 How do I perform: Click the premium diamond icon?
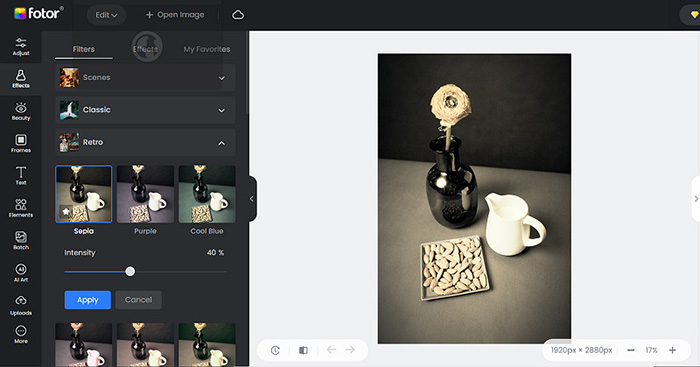pos(694,15)
